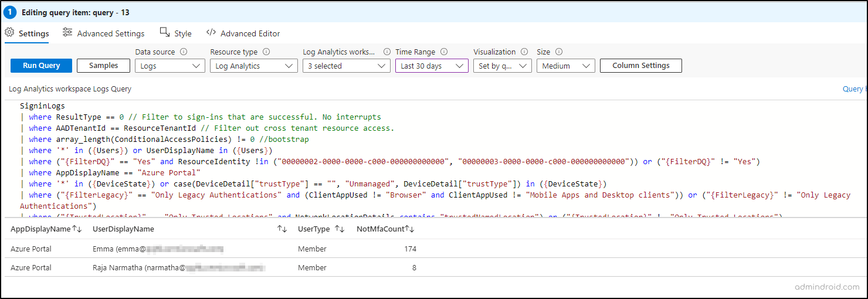Click info icon next to Data source

(x=184, y=52)
